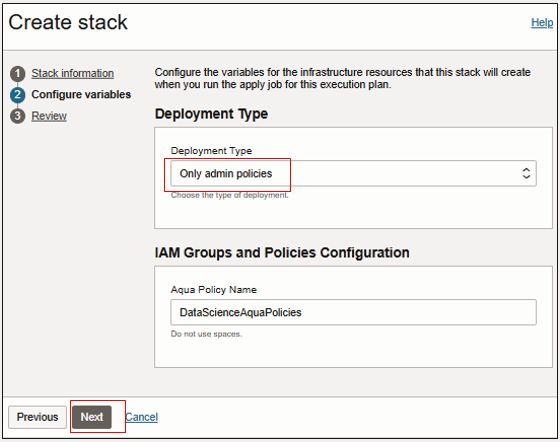Screen dimensions: 560x442
Task: Click the 'Do not use spaces.' hint
Action: 206,334
